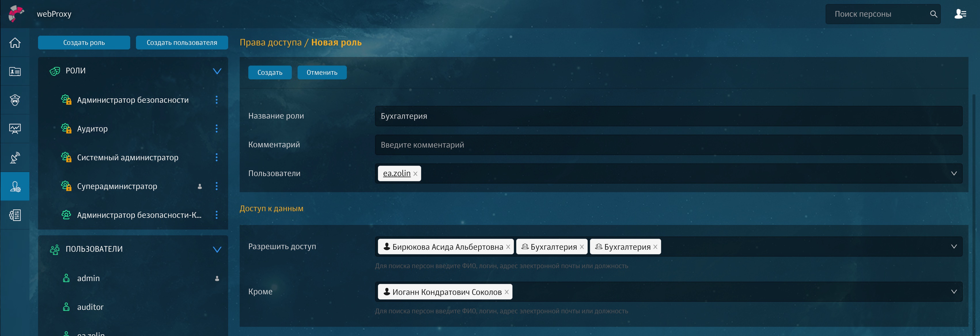Screen dimensions: 980x336
Task: Open the person card sidebar icon
Action: tap(15, 71)
